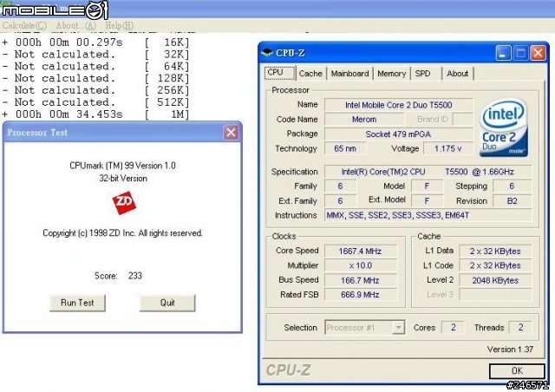Click the Version 1.37 text in CPU-Z
Screen dimensions: 555x392
tap(510, 350)
